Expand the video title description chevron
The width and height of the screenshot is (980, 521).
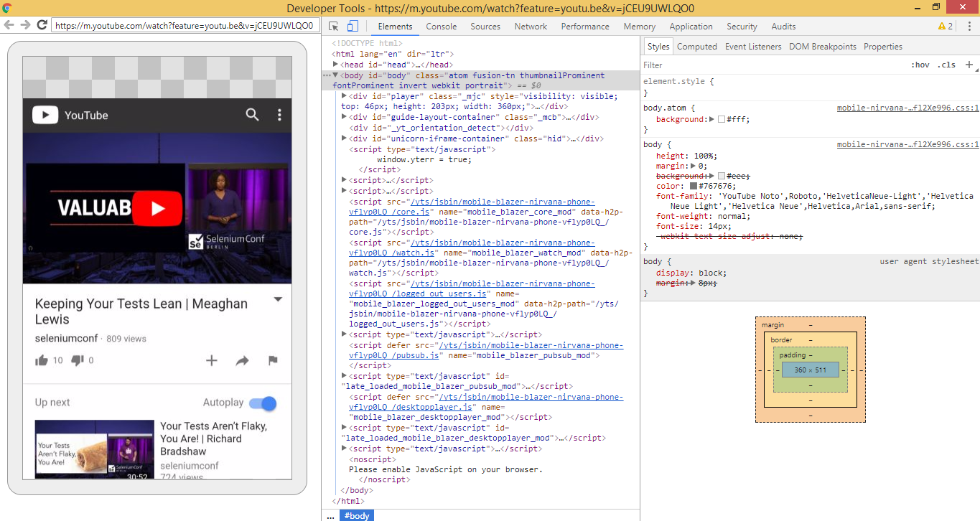279,299
